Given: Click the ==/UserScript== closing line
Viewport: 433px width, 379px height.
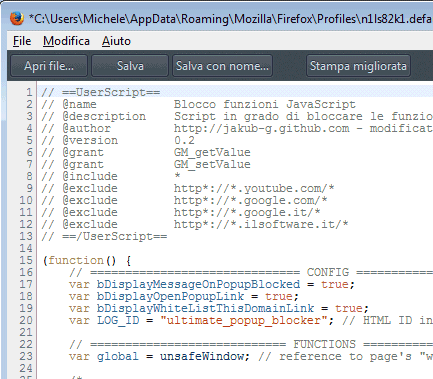Looking at the screenshot, I should click(104, 236).
